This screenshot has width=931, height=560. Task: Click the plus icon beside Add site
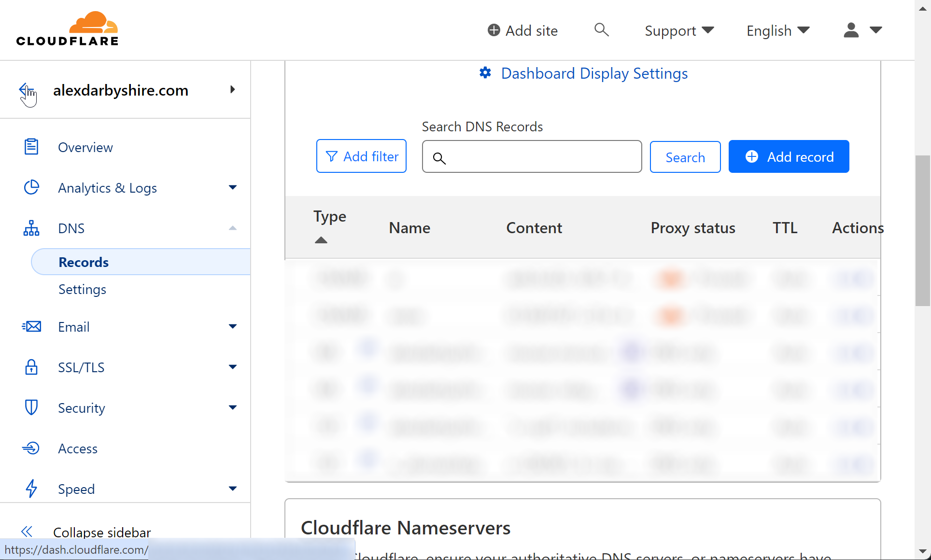(x=494, y=30)
